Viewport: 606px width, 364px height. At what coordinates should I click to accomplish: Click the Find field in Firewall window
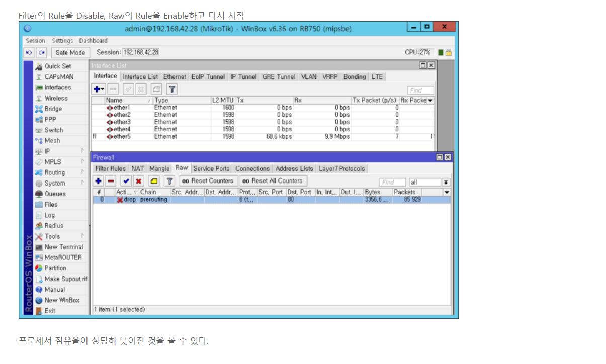[x=392, y=182]
